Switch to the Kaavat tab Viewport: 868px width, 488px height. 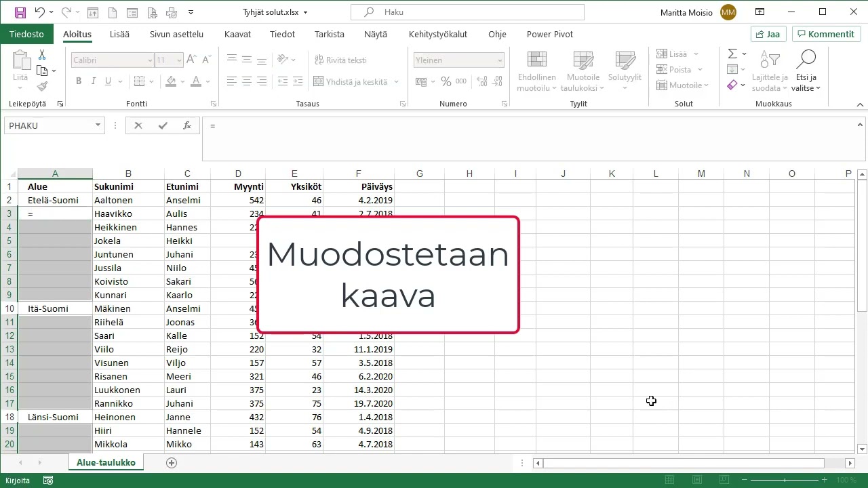237,35
